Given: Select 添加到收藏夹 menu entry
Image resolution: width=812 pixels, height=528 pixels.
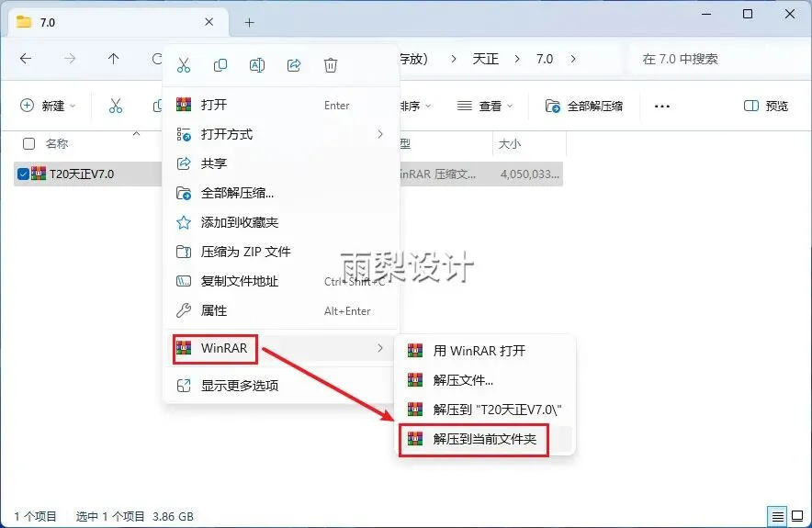Looking at the screenshot, I should pyautogui.click(x=281, y=222).
